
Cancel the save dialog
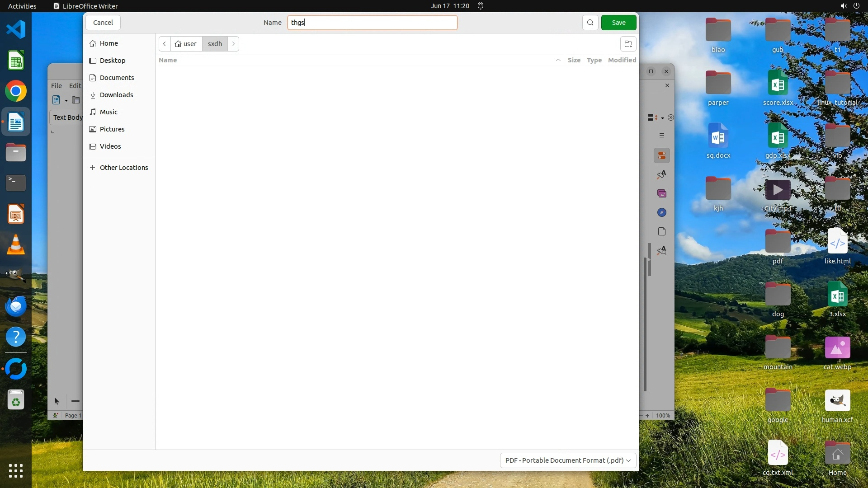103,23
